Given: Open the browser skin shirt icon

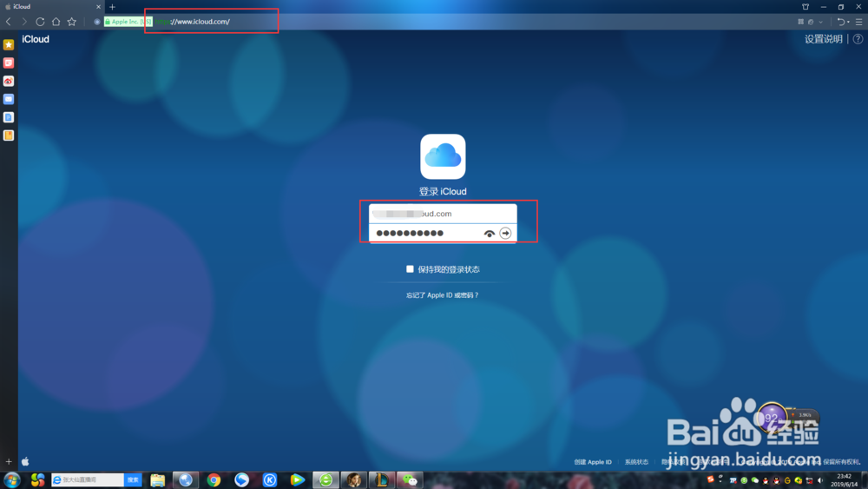Looking at the screenshot, I should coord(806,7).
